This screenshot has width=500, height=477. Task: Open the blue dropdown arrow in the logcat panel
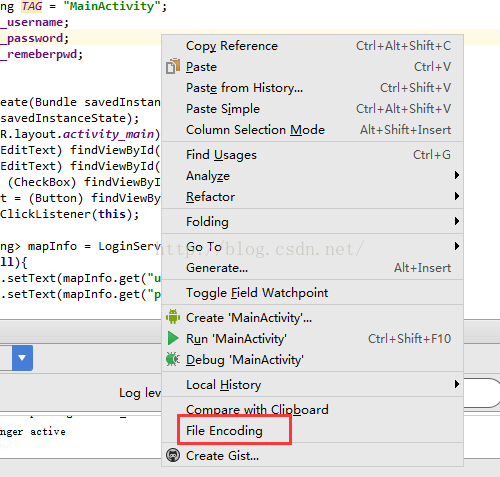(x=22, y=358)
